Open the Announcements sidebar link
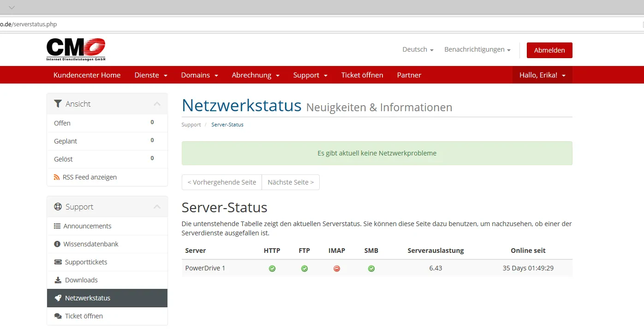Screen dimensions: 644x335 point(107,226)
